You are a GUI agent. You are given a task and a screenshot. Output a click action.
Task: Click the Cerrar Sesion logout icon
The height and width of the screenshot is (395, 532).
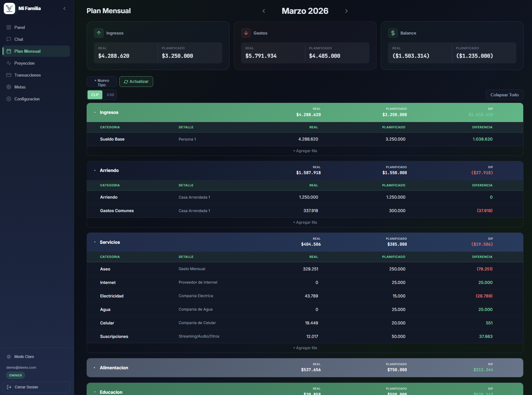[x=9, y=387]
